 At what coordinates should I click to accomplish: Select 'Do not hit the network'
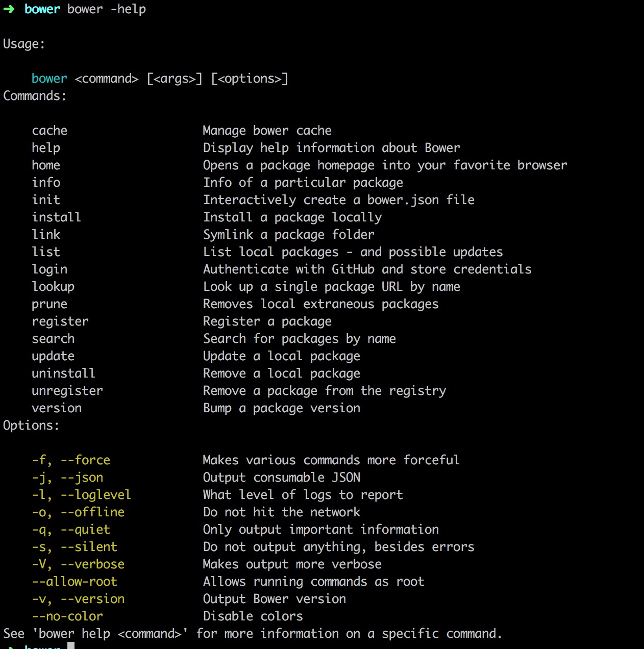[282, 512]
